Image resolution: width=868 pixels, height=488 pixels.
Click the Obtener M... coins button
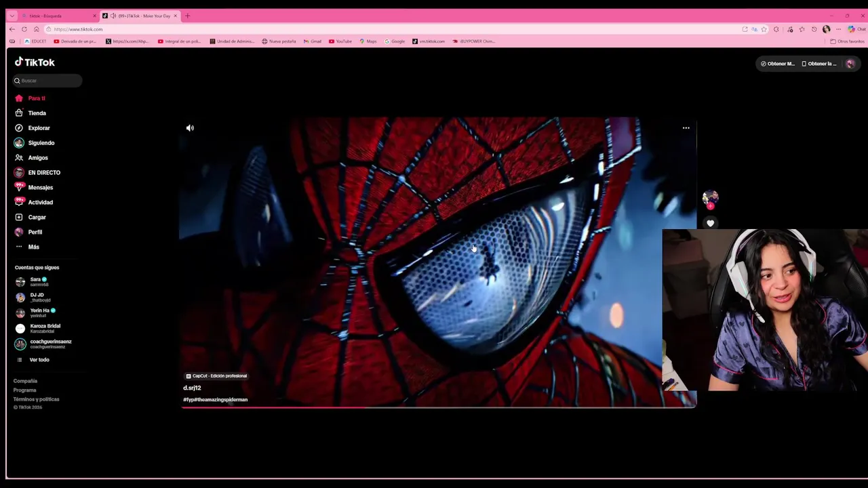point(777,64)
